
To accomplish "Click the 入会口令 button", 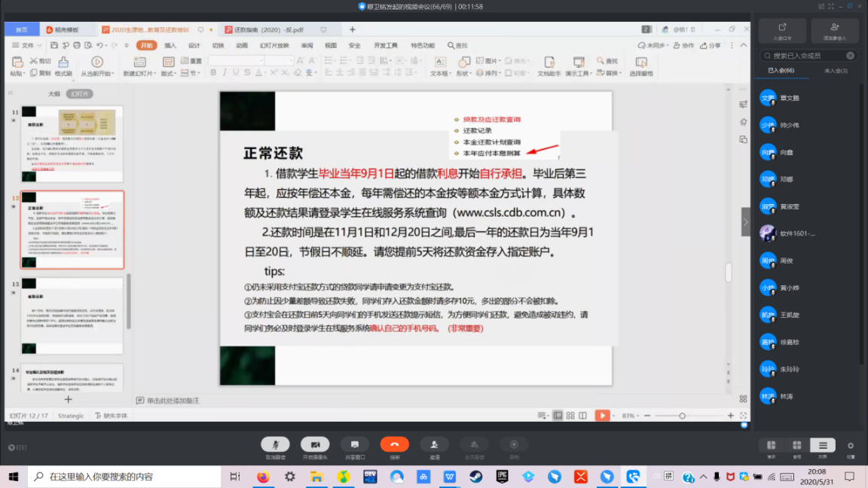I will [x=782, y=30].
